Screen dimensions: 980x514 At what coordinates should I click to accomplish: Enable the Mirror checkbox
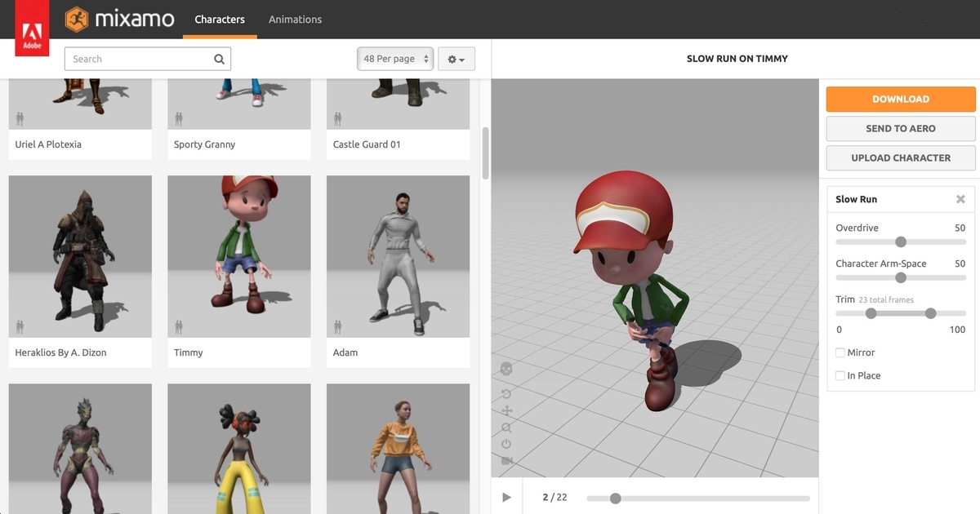tap(840, 352)
